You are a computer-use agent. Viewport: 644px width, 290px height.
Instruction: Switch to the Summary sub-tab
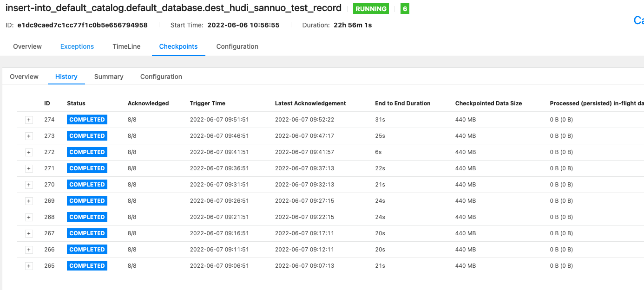tap(109, 76)
